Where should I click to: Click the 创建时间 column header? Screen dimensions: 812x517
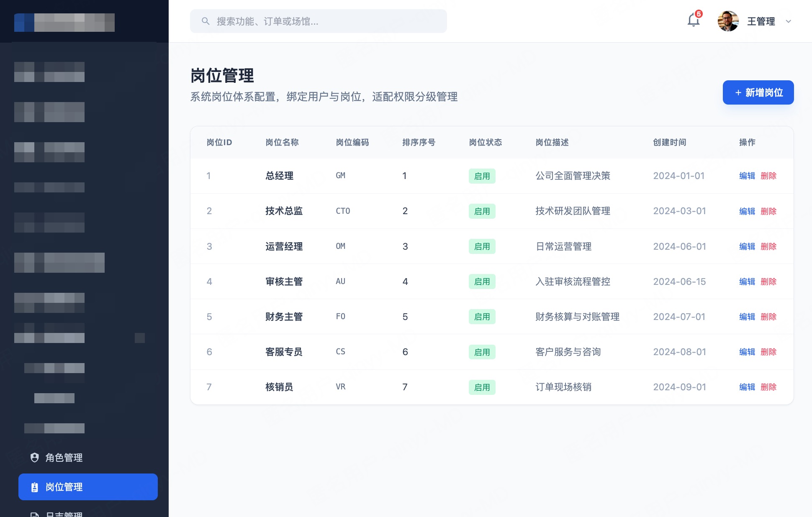(x=670, y=142)
